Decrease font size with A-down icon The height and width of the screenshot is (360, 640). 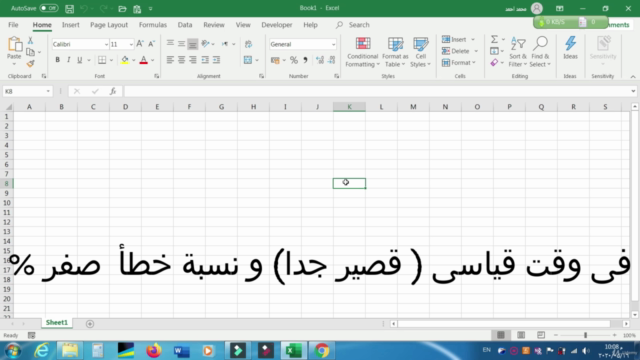[x=151, y=44]
